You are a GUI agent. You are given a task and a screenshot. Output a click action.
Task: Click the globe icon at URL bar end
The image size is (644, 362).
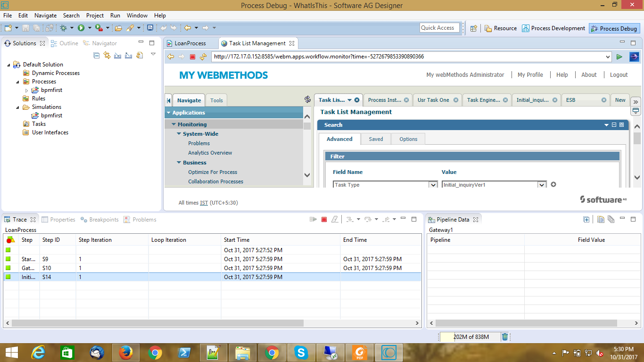(x=634, y=57)
